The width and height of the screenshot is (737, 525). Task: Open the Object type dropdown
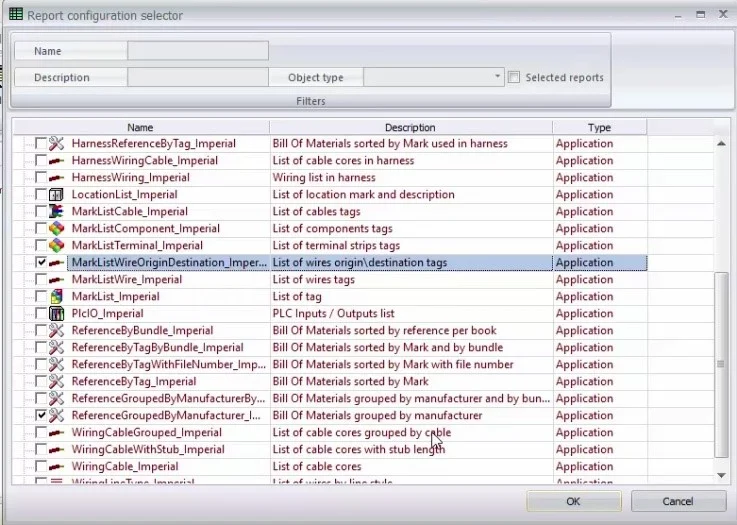point(498,77)
